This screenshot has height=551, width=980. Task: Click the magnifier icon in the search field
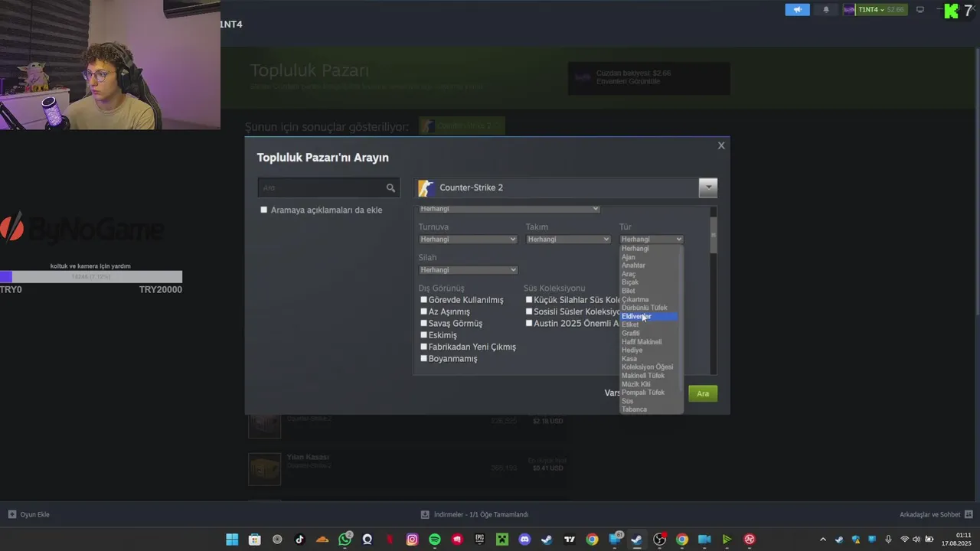point(390,187)
